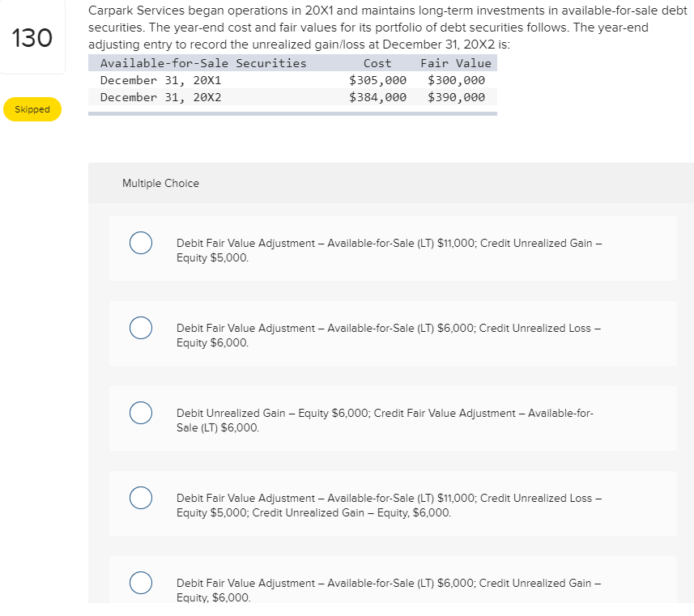Click the $384,000 cost cell
The height and width of the screenshot is (616, 694).
[377, 97]
